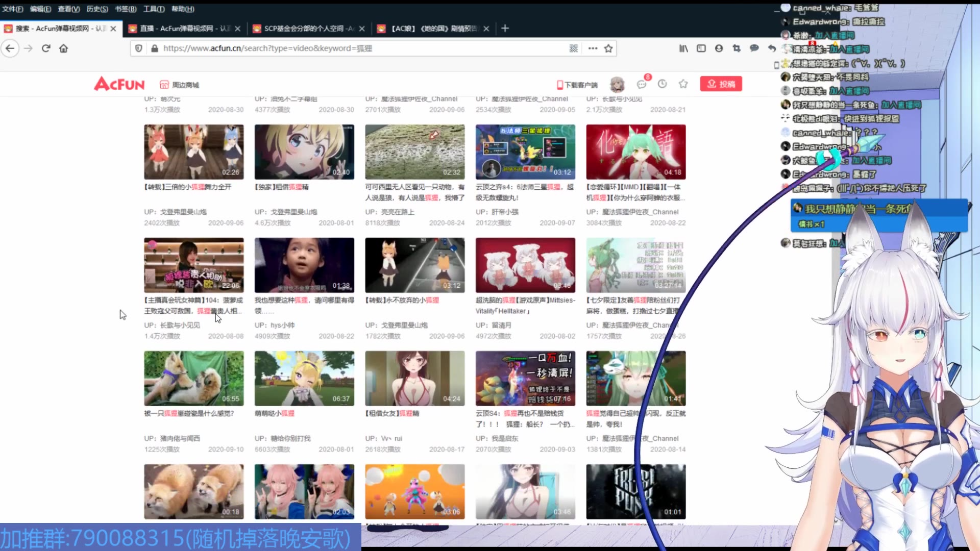980x551 pixels.
Task: Open the 历史 menu
Action: click(x=97, y=9)
